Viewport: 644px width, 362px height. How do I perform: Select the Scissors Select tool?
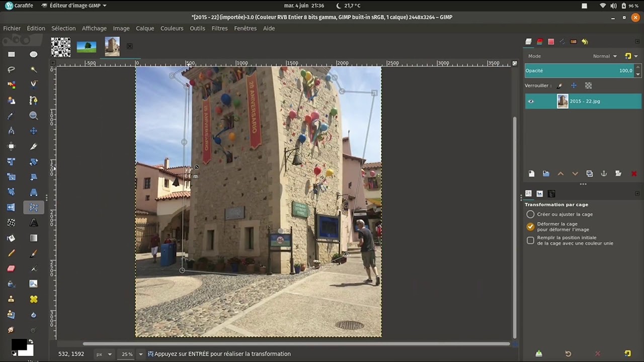pos(34,85)
